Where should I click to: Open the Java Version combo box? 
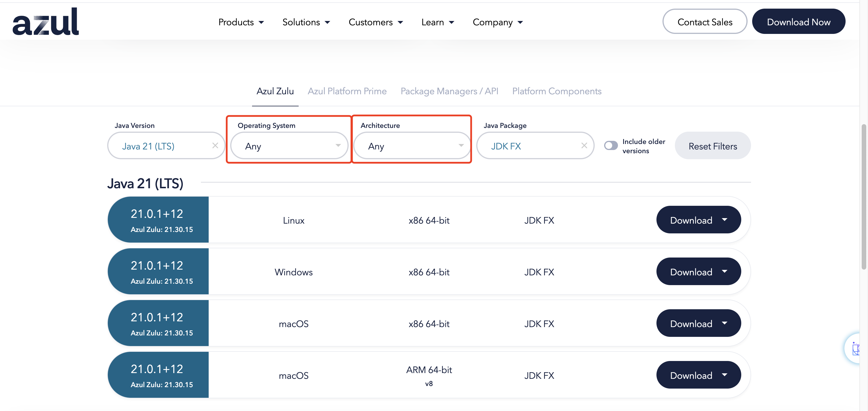pyautogui.click(x=166, y=145)
